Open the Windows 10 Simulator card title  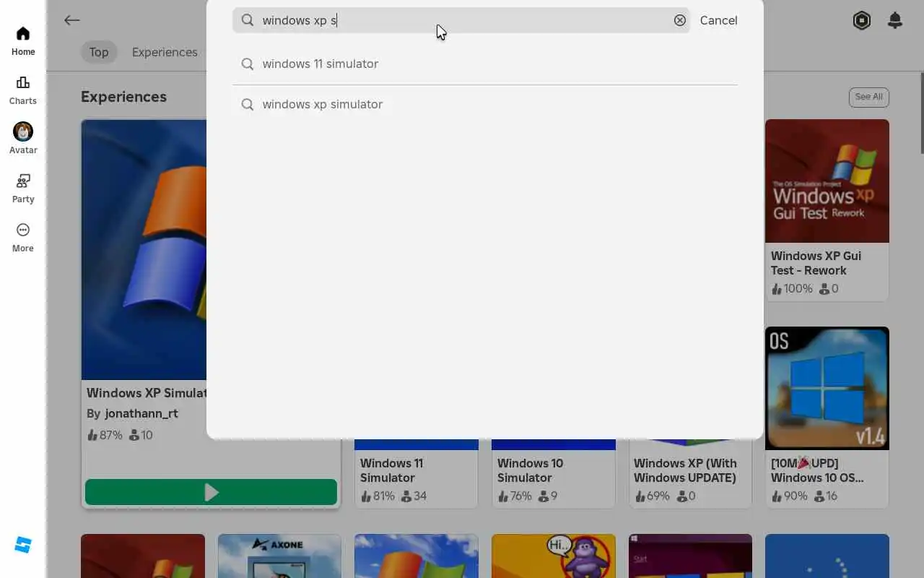530,470
